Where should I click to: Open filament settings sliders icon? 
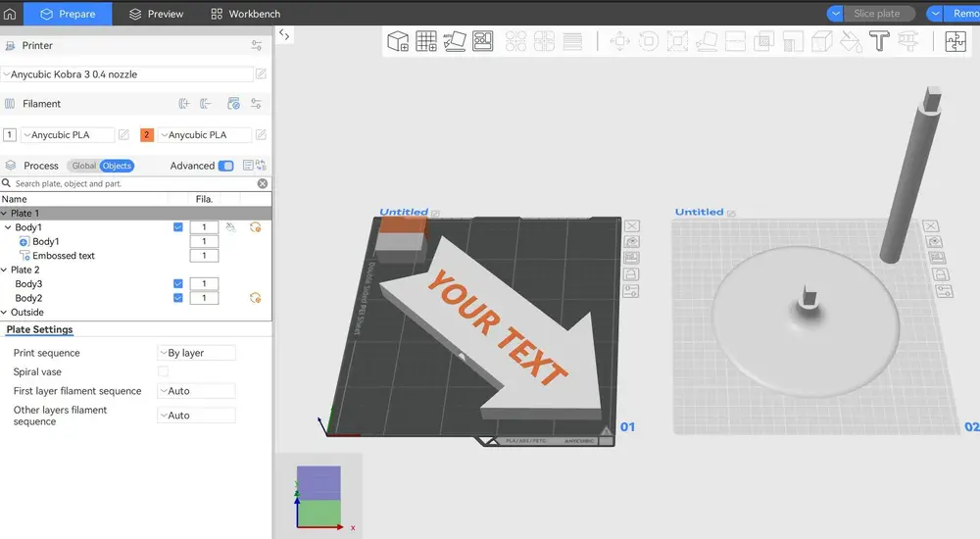point(256,104)
